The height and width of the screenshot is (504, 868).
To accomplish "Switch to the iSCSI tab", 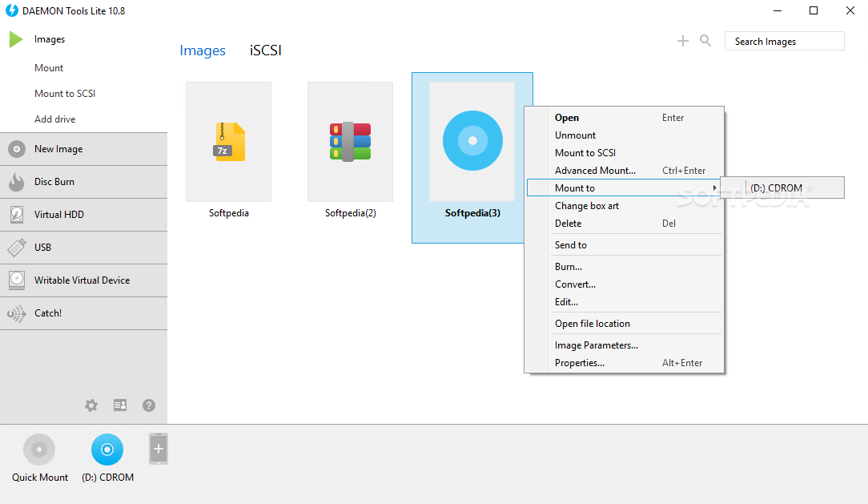I will click(264, 50).
